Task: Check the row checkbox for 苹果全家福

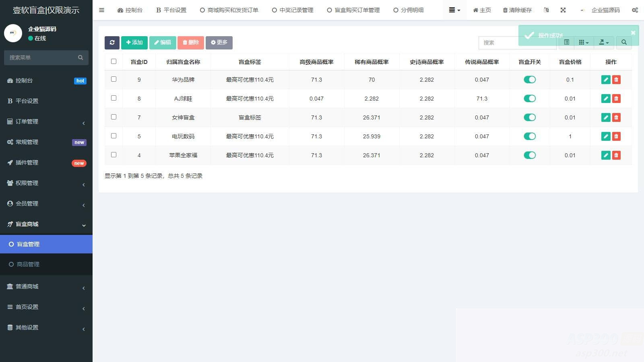Action: click(x=114, y=154)
